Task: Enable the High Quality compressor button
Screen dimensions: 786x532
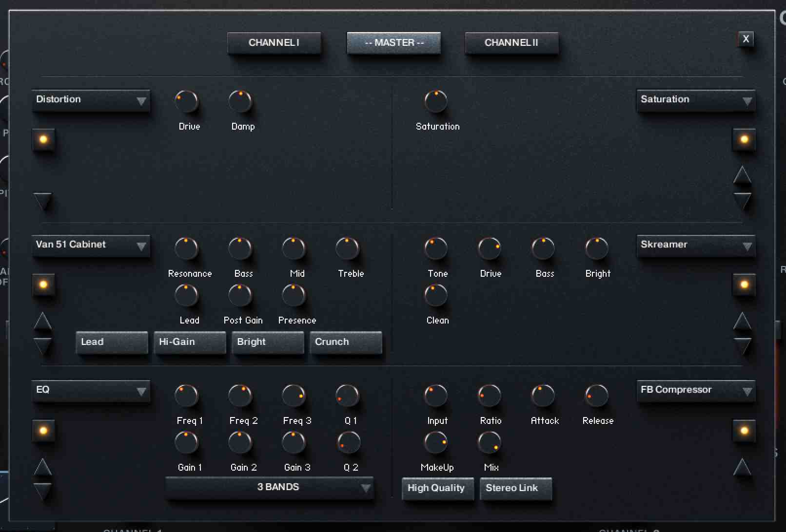Action: (x=437, y=488)
